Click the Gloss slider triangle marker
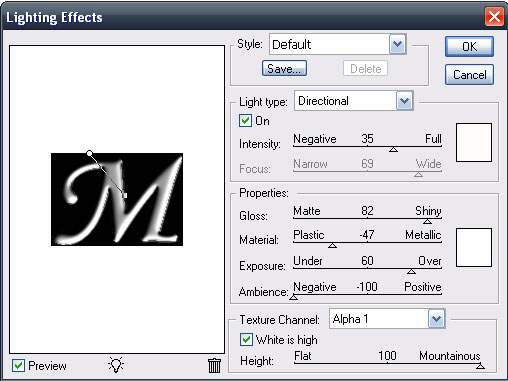 pyautogui.click(x=428, y=221)
